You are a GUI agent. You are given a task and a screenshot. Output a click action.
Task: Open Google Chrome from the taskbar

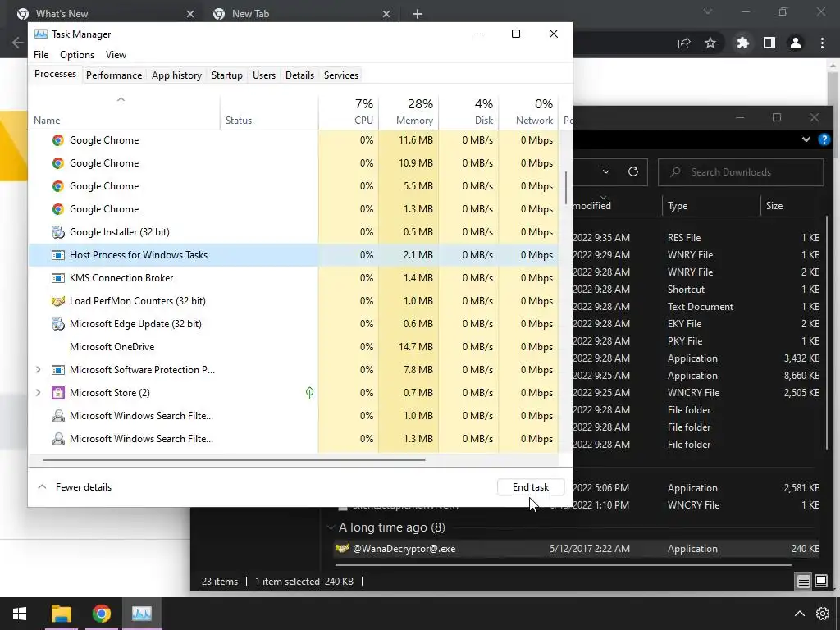pyautogui.click(x=101, y=614)
